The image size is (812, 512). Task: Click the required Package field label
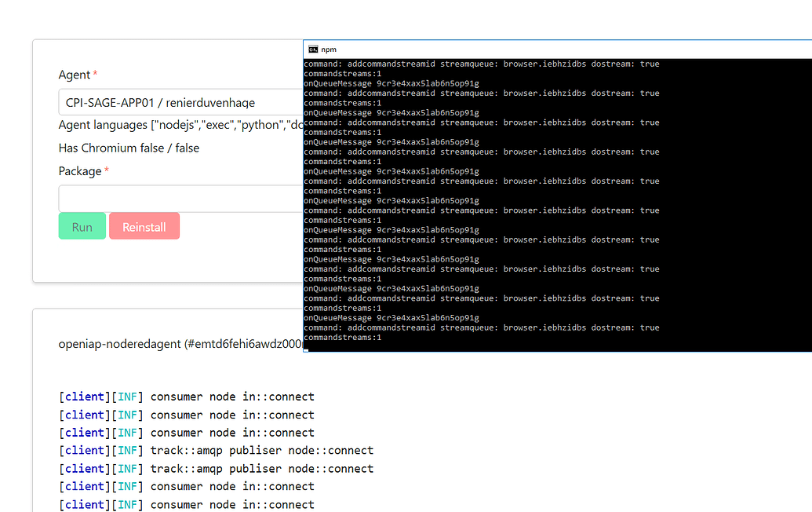point(78,170)
